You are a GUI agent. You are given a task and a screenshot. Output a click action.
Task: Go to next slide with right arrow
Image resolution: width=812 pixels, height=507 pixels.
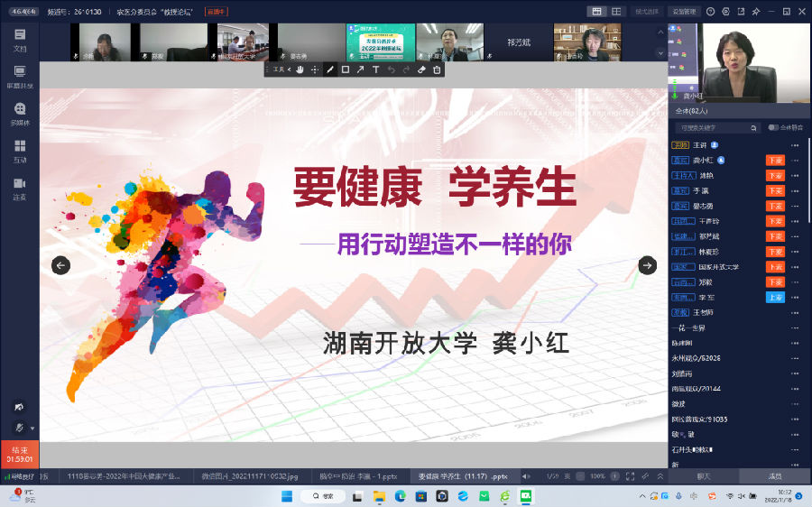[647, 264]
